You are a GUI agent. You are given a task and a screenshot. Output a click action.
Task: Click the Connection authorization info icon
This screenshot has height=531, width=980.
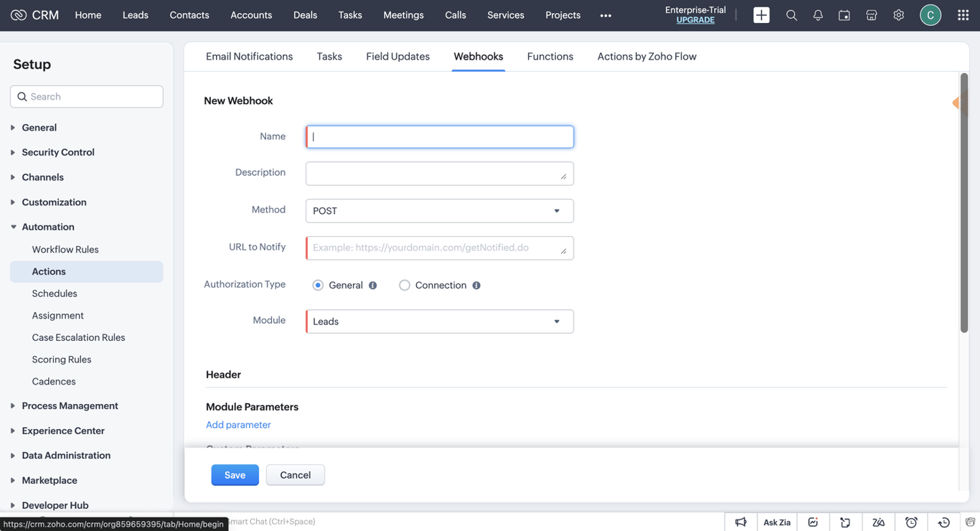coord(476,286)
